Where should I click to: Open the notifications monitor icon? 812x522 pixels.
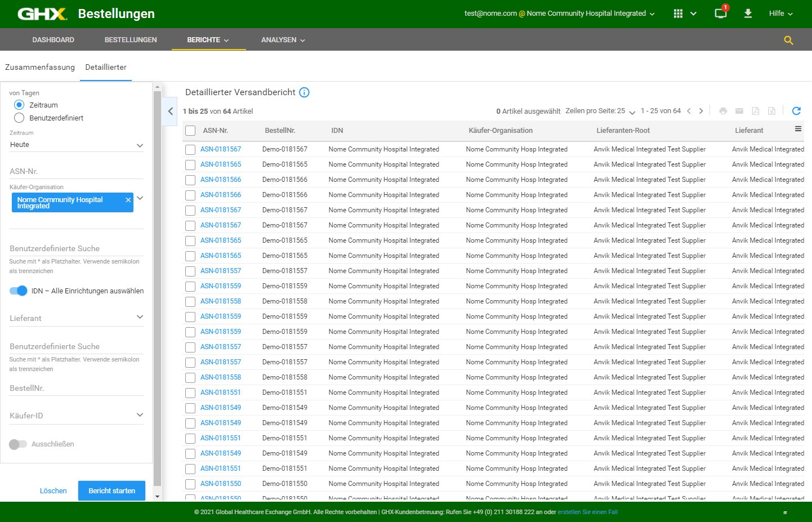[721, 14]
